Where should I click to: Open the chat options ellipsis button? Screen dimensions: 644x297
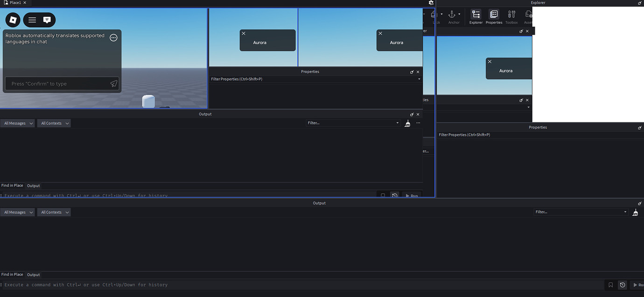point(113,38)
